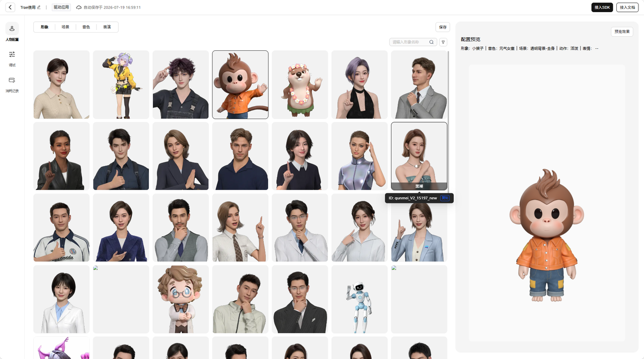This screenshot has height=359, width=644.
Task: Click the cloud autosave icon
Action: pyautogui.click(x=78, y=8)
